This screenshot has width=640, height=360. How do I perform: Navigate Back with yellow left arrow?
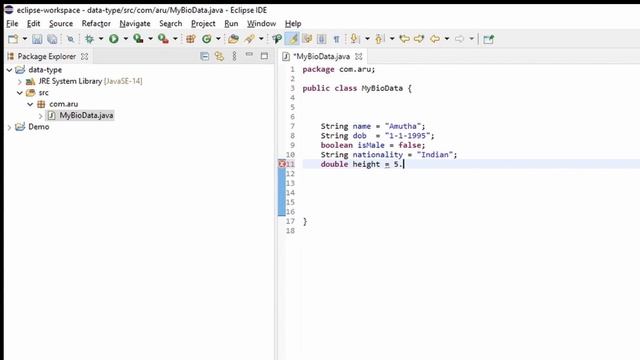435,39
